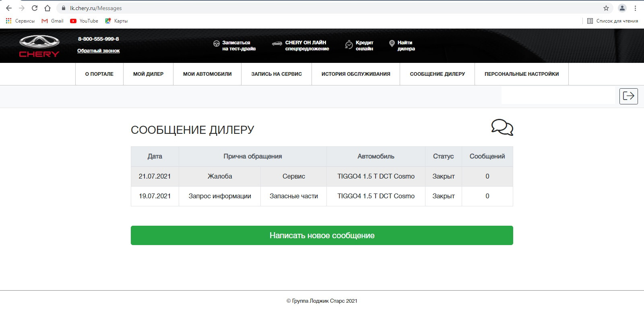
Task: Open ЗАПИСЬ НА СЕРВИС menu item
Action: point(277,74)
